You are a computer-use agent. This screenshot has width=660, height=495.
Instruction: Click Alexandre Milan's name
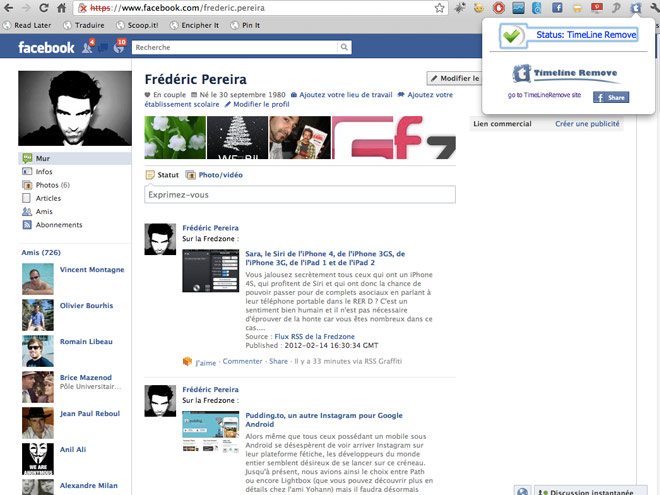(88, 486)
